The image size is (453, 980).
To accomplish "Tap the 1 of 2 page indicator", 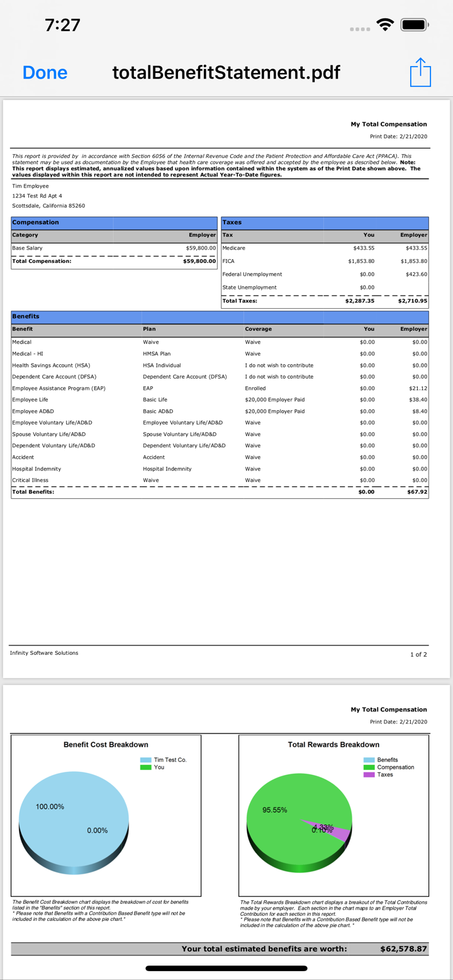I will 418,655.
